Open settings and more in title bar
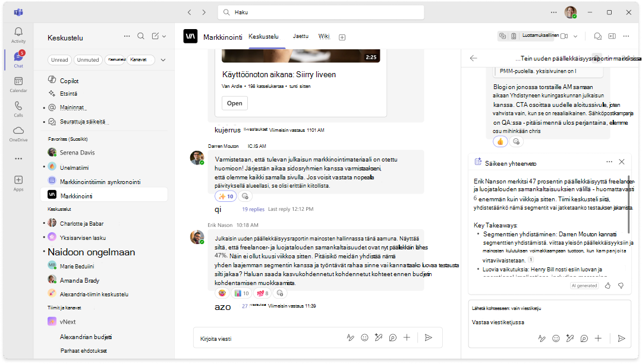 [553, 12]
